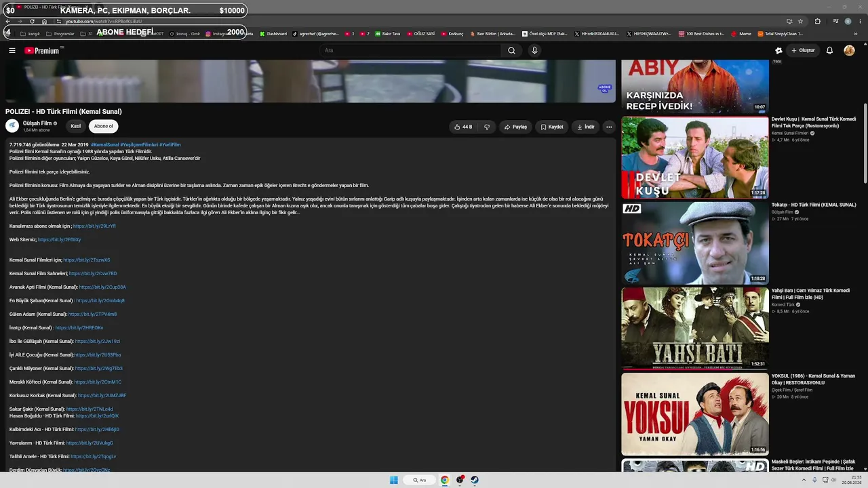Play the Tokatçı video thumbnail
Viewport: 868px width, 488px height.
coord(695,243)
